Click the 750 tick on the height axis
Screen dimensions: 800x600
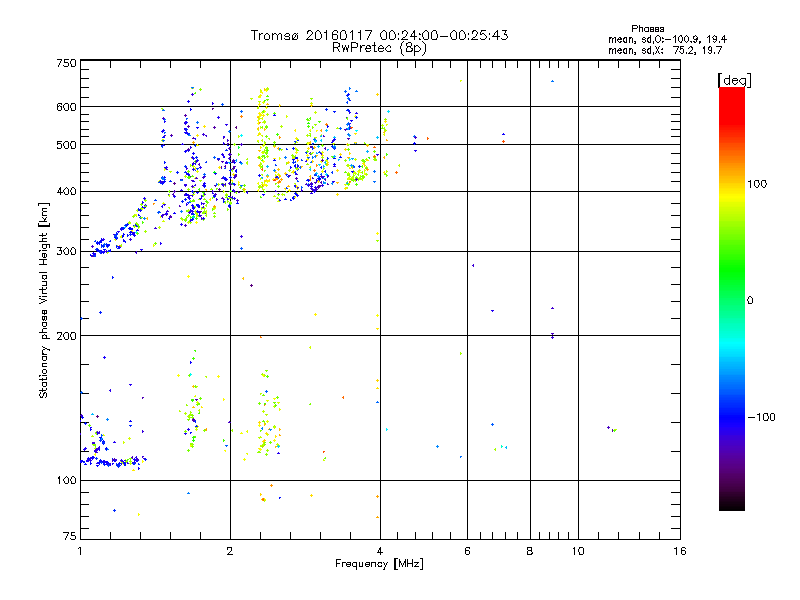66,63
